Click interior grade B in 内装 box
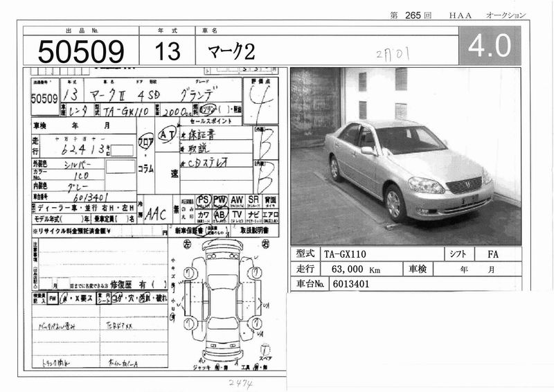Viewport: 554px width, 392px height. pyautogui.click(x=265, y=177)
